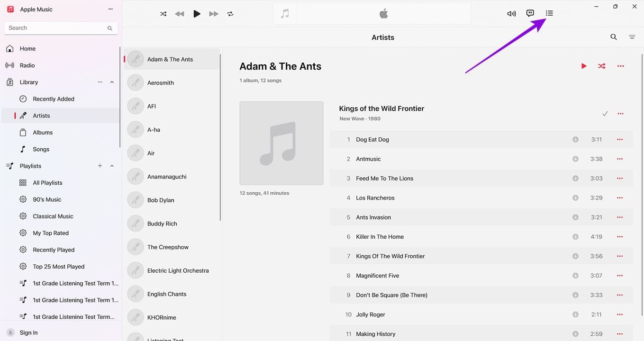Download the song Ants Invasion

[575, 217]
